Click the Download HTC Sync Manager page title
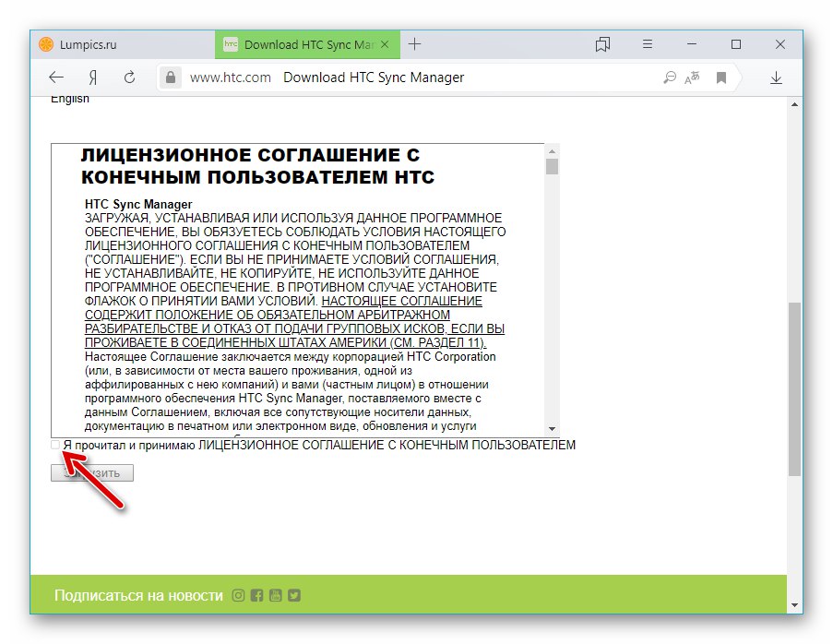833x644 pixels. pos(374,78)
